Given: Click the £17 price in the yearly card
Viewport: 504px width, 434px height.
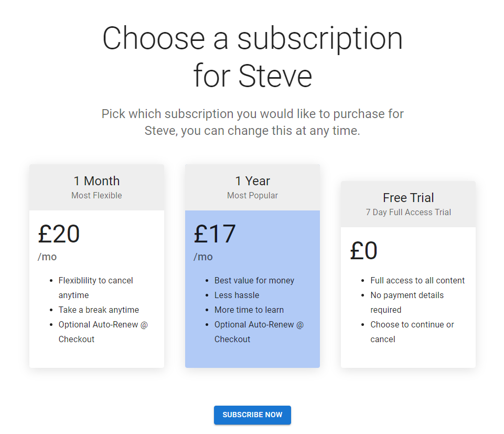Looking at the screenshot, I should [x=215, y=234].
